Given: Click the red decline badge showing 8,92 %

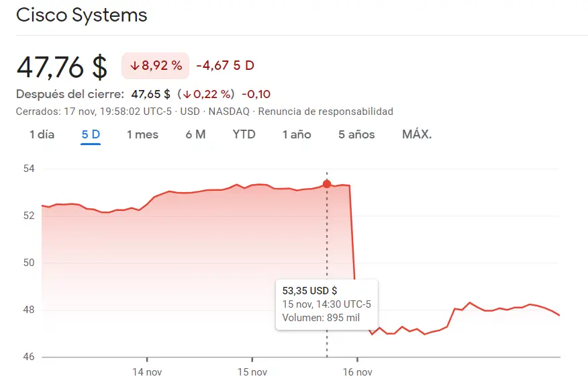Looking at the screenshot, I should tap(155, 65).
